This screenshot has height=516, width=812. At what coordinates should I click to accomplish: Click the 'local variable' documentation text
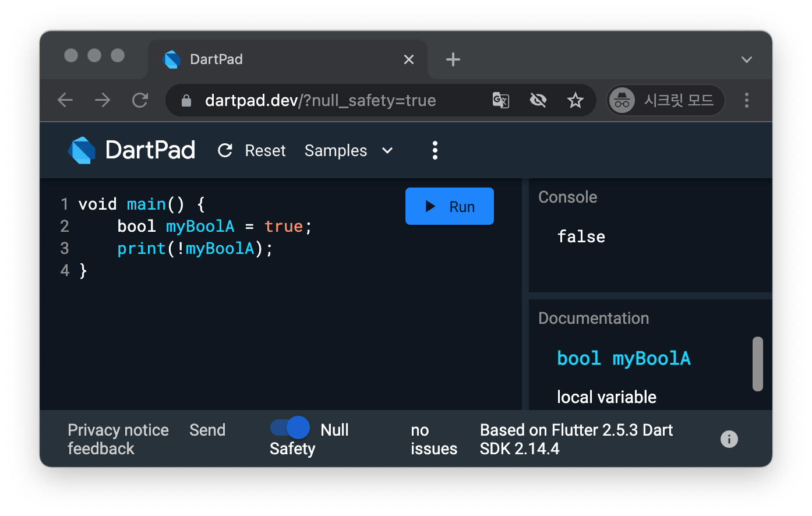[606, 397]
